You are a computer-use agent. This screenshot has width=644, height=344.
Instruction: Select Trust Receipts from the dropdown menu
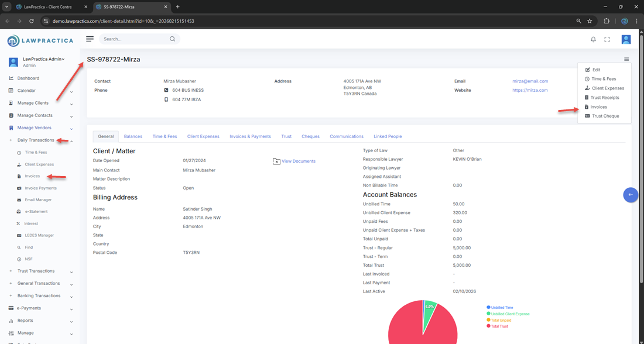[x=604, y=98]
